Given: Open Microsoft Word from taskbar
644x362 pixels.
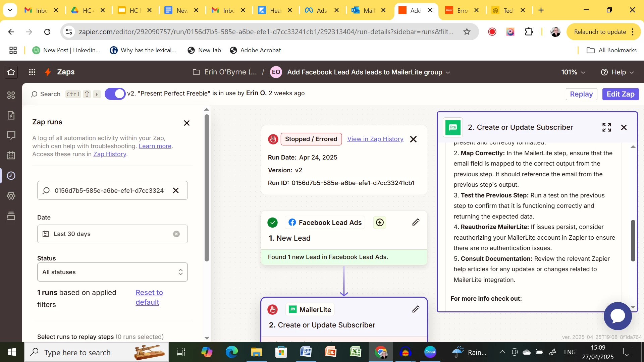Looking at the screenshot, I should (x=306, y=352).
